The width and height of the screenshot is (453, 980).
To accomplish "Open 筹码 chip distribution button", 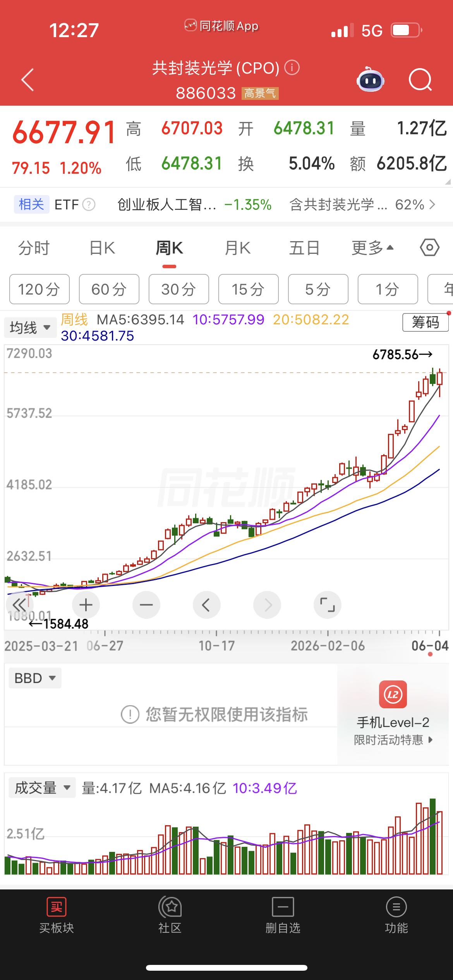I will tap(426, 322).
